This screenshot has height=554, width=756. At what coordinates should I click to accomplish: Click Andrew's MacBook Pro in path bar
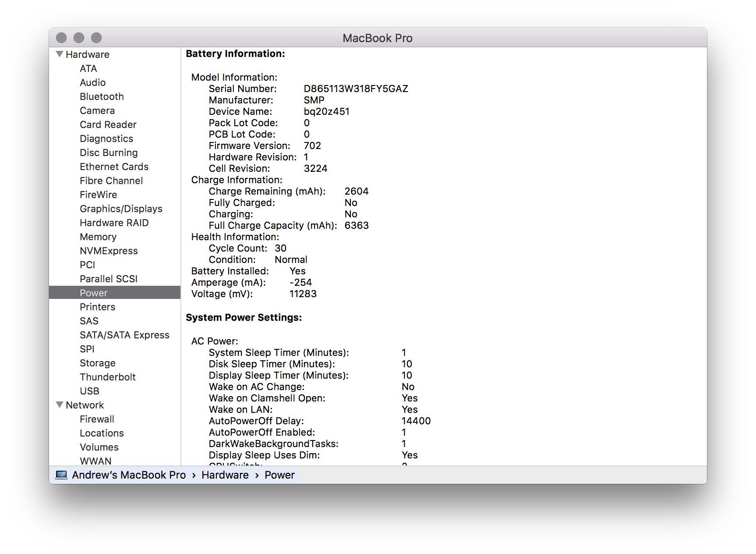pyautogui.click(x=129, y=475)
